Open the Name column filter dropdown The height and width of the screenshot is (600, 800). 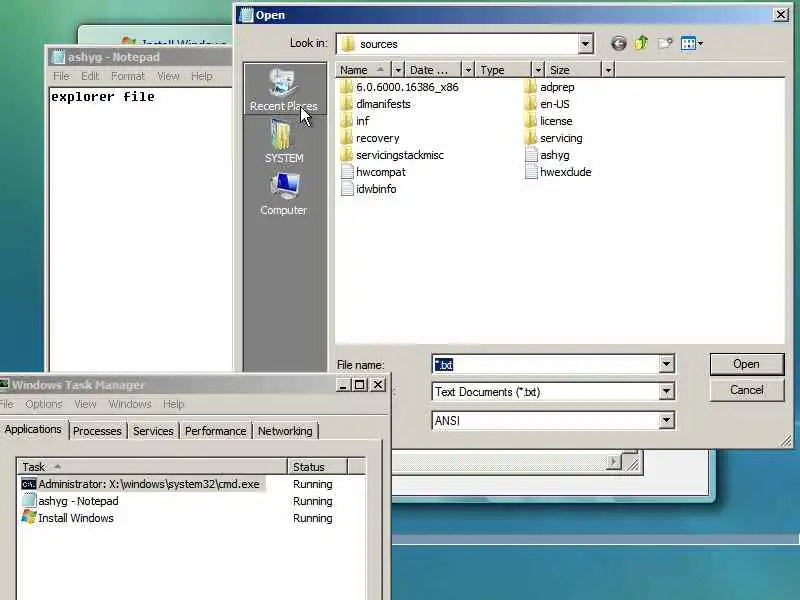(x=398, y=69)
